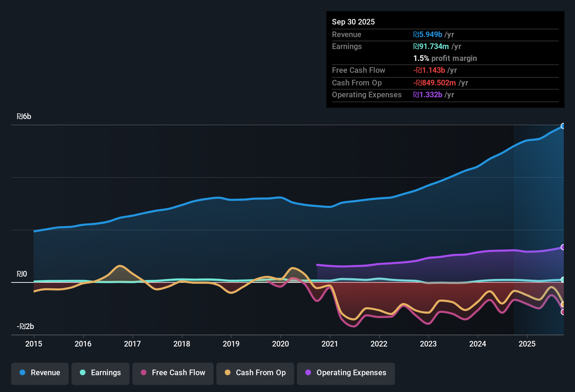Click the orange Cash From Op dot icon

tap(228, 373)
